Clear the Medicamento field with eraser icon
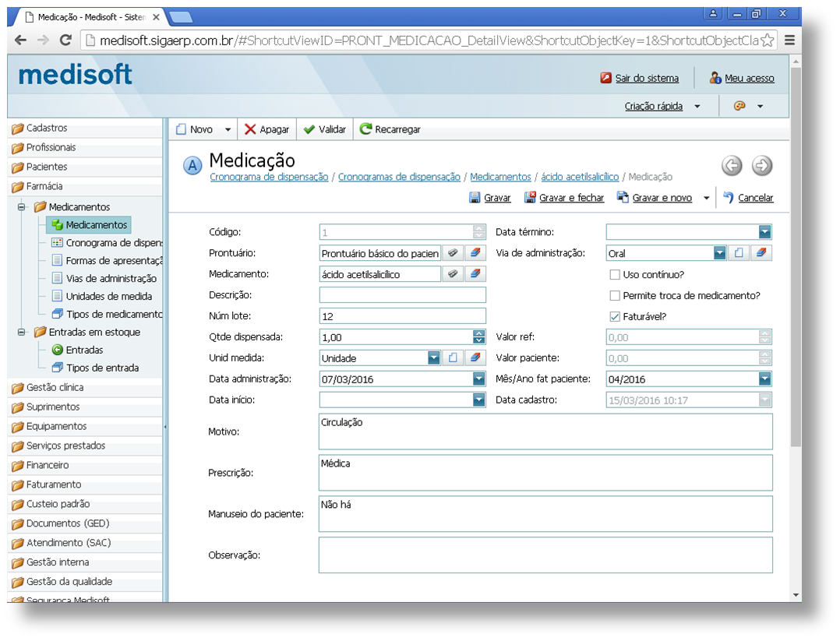 tap(475, 273)
